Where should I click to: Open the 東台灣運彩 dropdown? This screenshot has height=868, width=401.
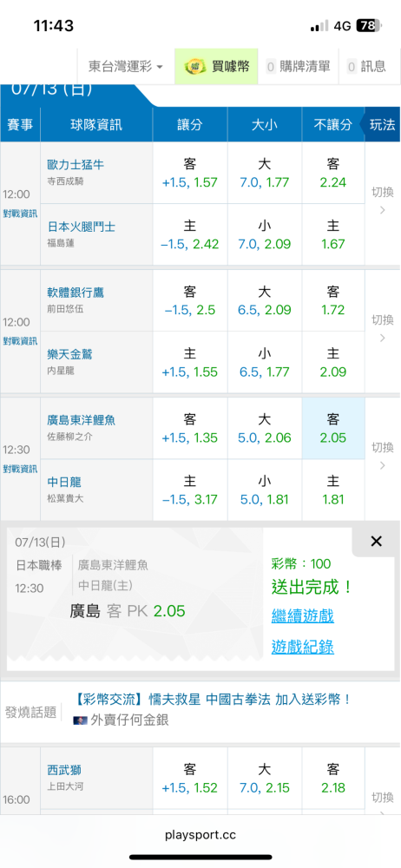(x=126, y=67)
